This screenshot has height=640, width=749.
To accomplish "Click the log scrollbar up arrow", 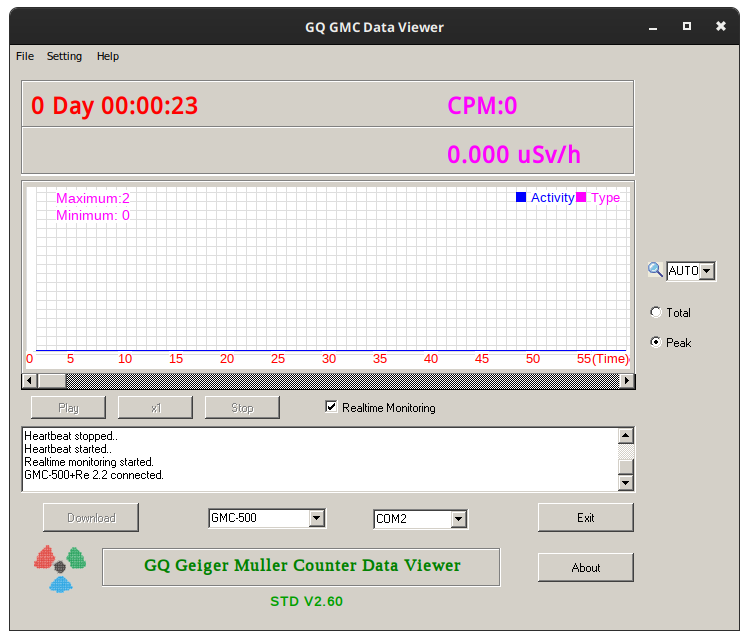I will coord(626,436).
